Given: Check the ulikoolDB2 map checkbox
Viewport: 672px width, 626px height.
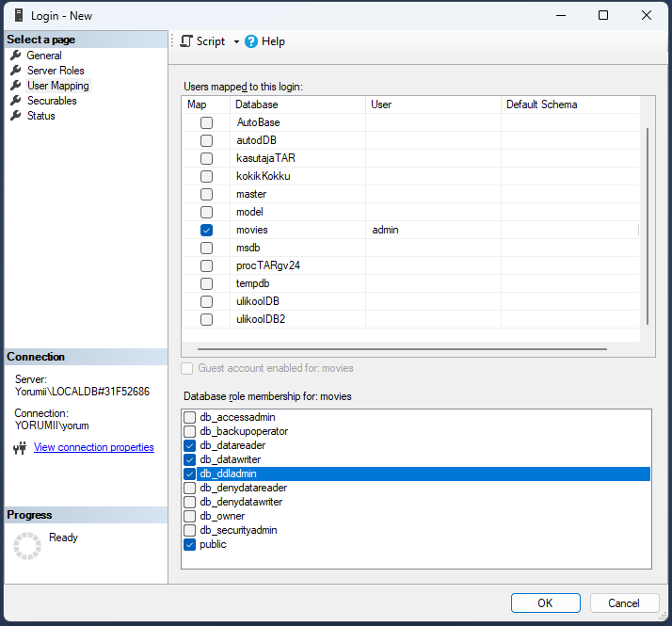Looking at the screenshot, I should (x=206, y=319).
